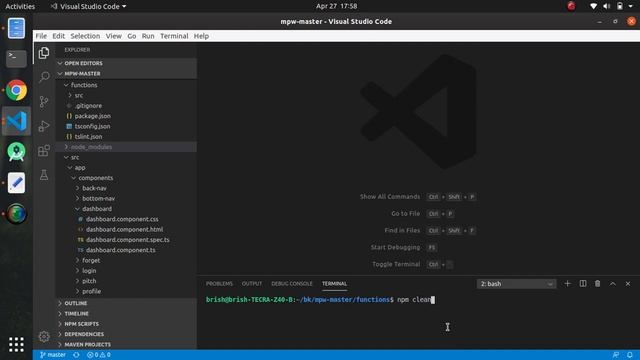Open the Search view in activity bar
The image size is (640, 360).
[x=44, y=77]
